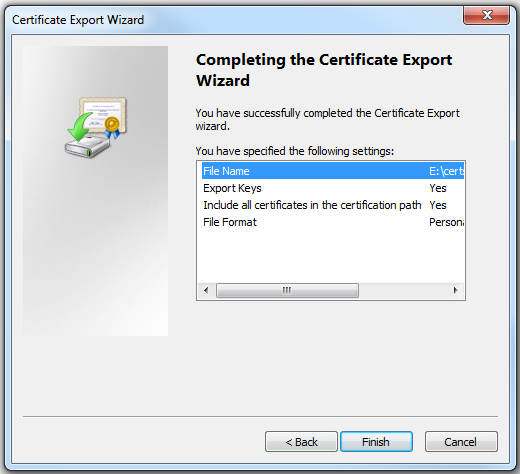The height and width of the screenshot is (474, 520).
Task: Click the empty scrollbar track right of thumb
Action: pos(403,290)
